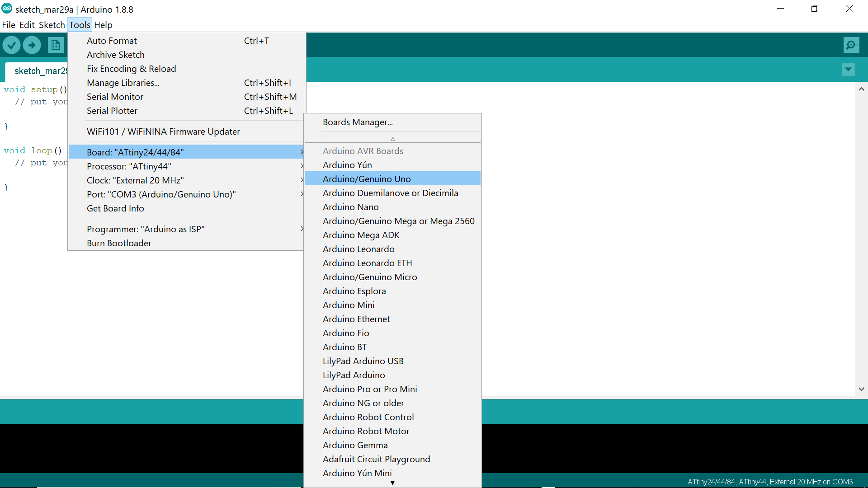Click Get Board Info
This screenshot has width=868, height=488.
115,208
